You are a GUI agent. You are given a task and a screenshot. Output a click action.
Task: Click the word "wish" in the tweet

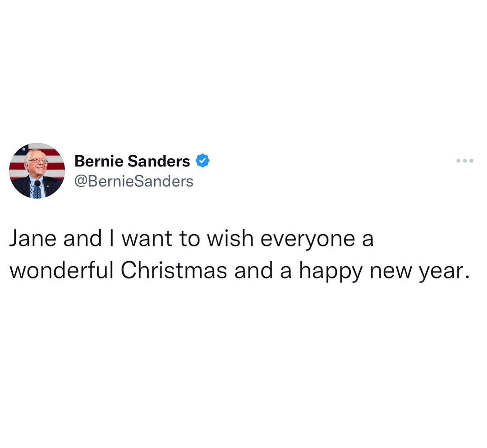pos(230,238)
